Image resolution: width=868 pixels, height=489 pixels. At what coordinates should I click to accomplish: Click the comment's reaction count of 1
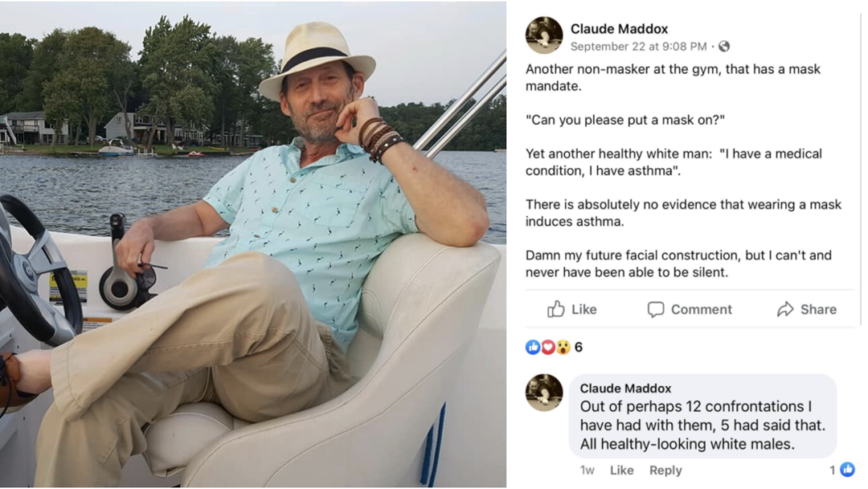pos(833,470)
